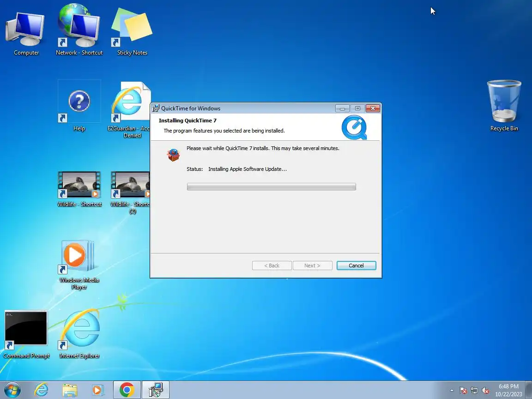Open the clock showing 6:48 PM
The height and width of the screenshot is (399, 532).
pyautogui.click(x=508, y=390)
